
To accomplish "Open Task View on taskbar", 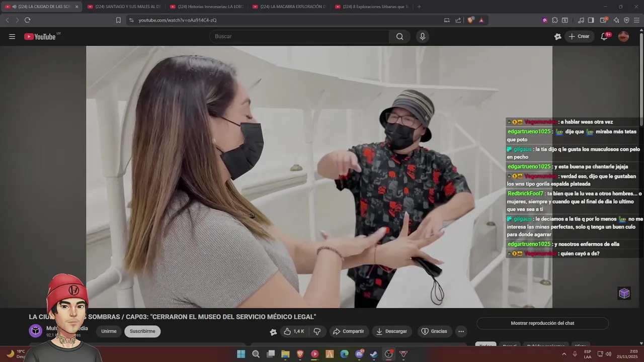I will (x=271, y=354).
